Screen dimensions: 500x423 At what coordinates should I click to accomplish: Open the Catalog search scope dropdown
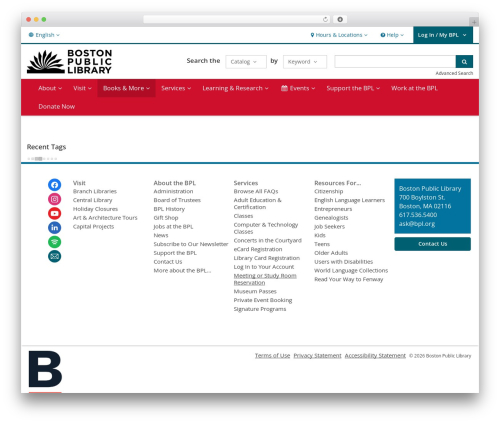246,62
